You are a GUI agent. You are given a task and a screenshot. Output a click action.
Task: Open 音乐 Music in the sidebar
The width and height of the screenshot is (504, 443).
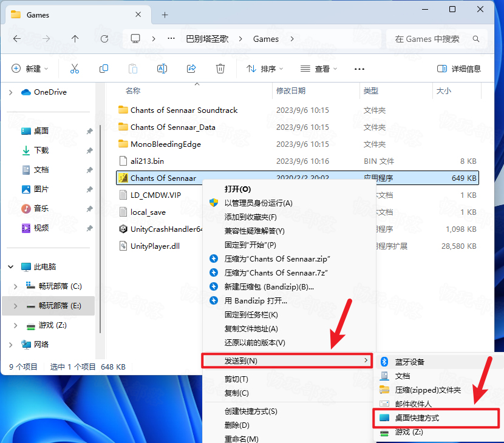41,209
